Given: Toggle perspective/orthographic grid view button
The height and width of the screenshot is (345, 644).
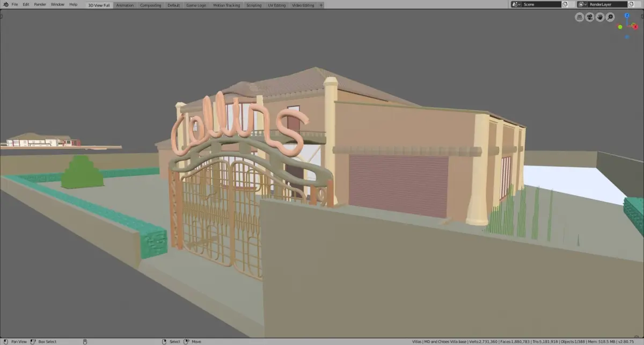Looking at the screenshot, I should (579, 17).
